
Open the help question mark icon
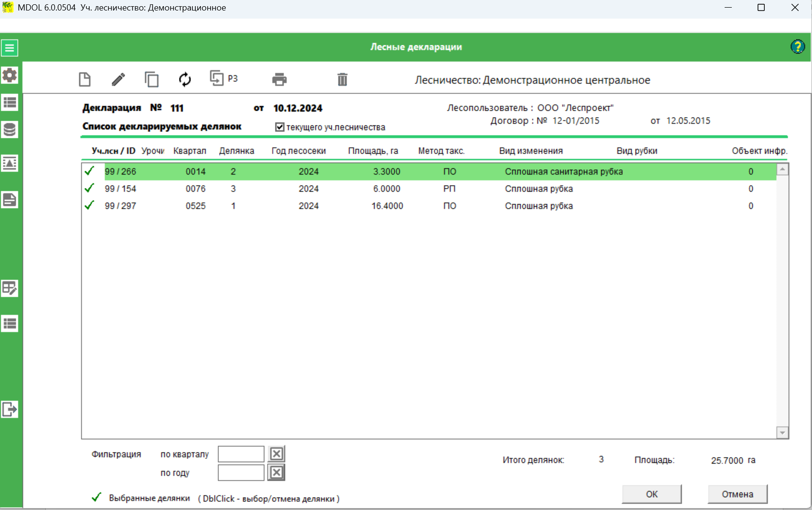797,47
